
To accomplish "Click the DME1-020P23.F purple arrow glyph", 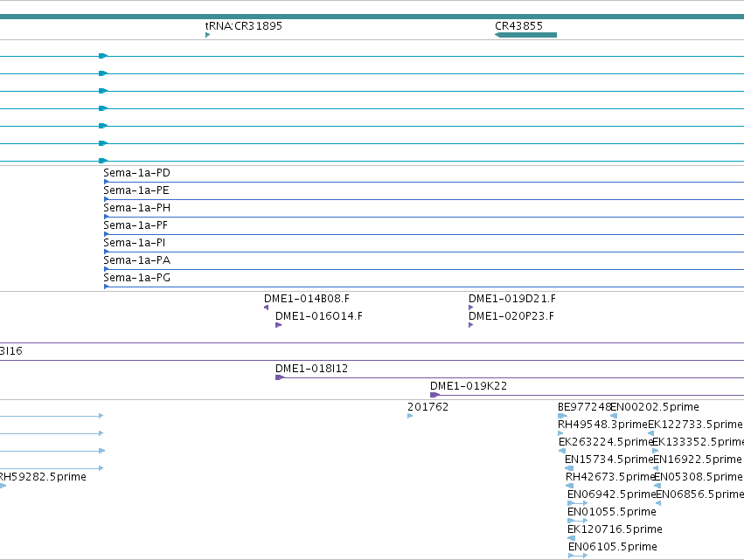I will click(x=470, y=325).
